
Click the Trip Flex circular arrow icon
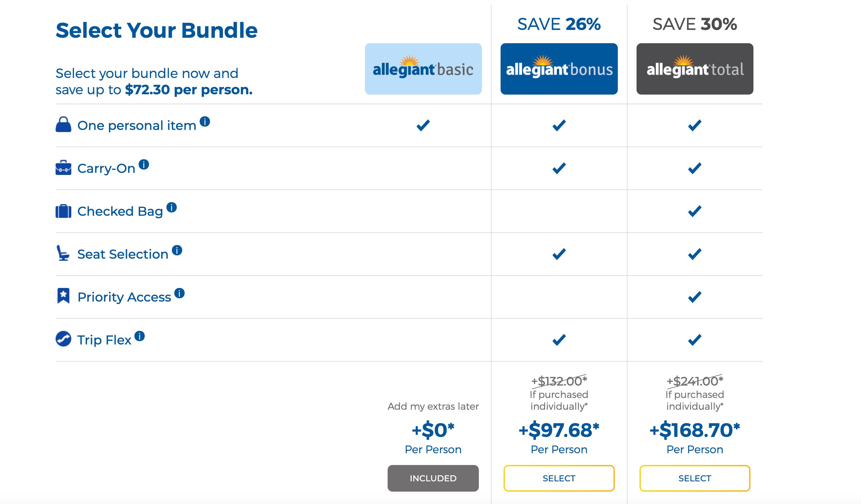pos(63,339)
